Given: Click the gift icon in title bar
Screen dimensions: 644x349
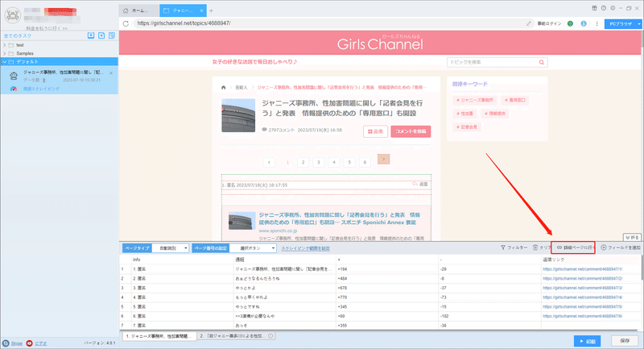Looking at the screenshot, I should (594, 8).
